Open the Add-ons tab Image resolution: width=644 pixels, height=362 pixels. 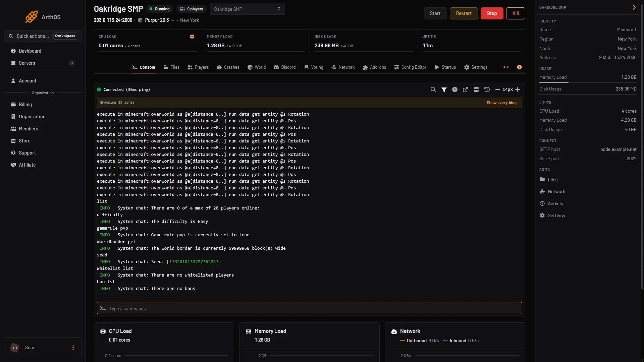(374, 67)
